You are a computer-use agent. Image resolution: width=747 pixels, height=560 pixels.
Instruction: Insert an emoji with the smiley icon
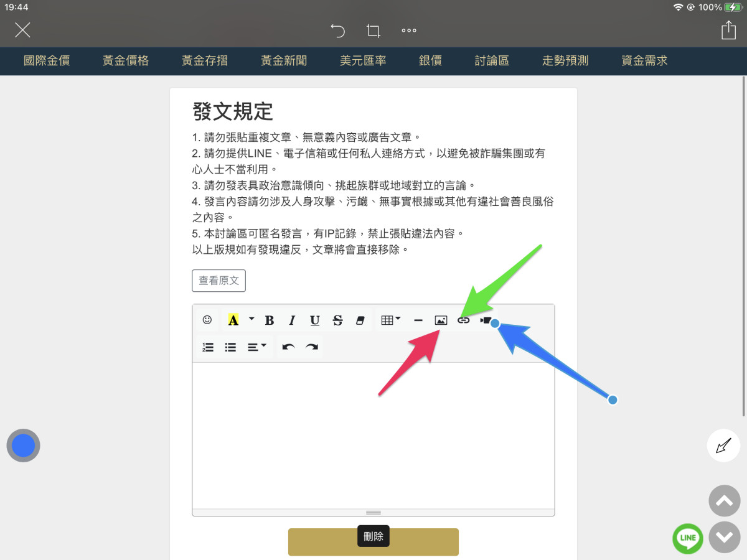tap(207, 320)
